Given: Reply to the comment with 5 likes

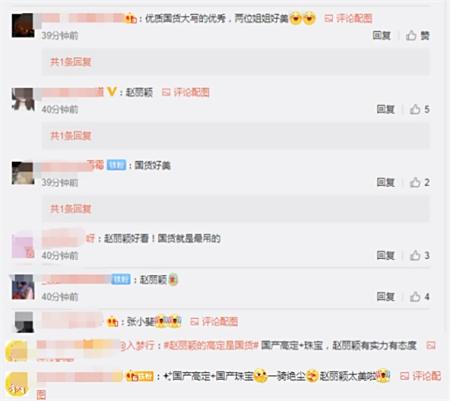Looking at the screenshot, I should click(x=386, y=109).
